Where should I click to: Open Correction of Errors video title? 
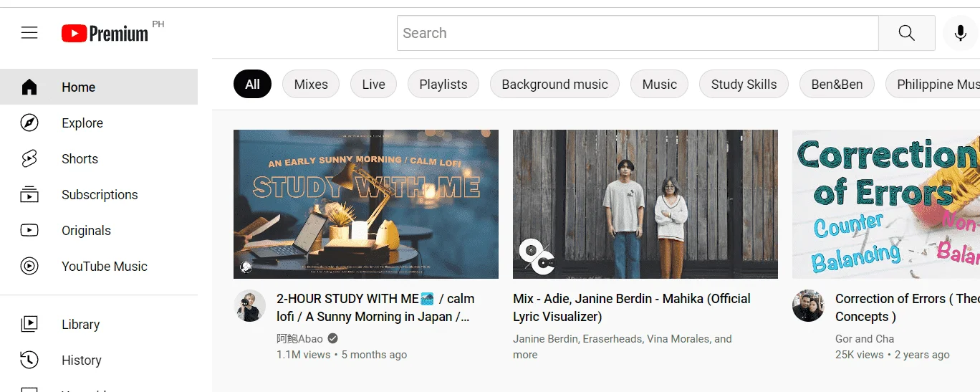click(x=908, y=307)
